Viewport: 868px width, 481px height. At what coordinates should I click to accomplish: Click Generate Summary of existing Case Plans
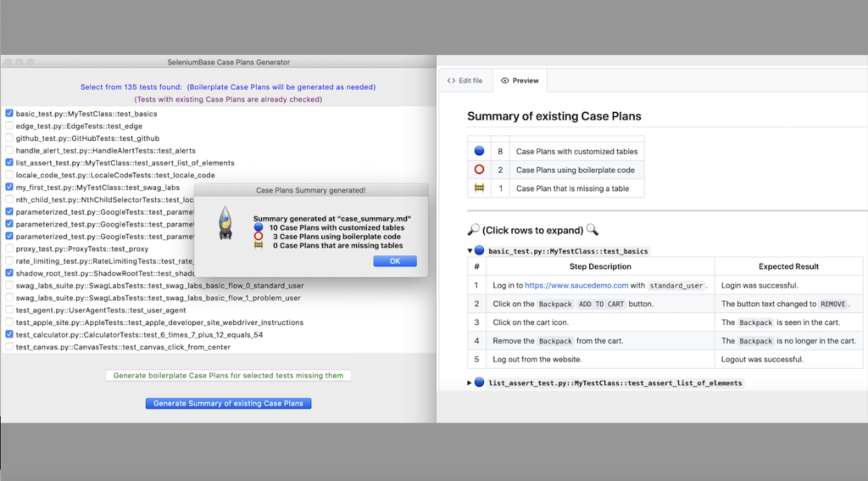coord(228,403)
